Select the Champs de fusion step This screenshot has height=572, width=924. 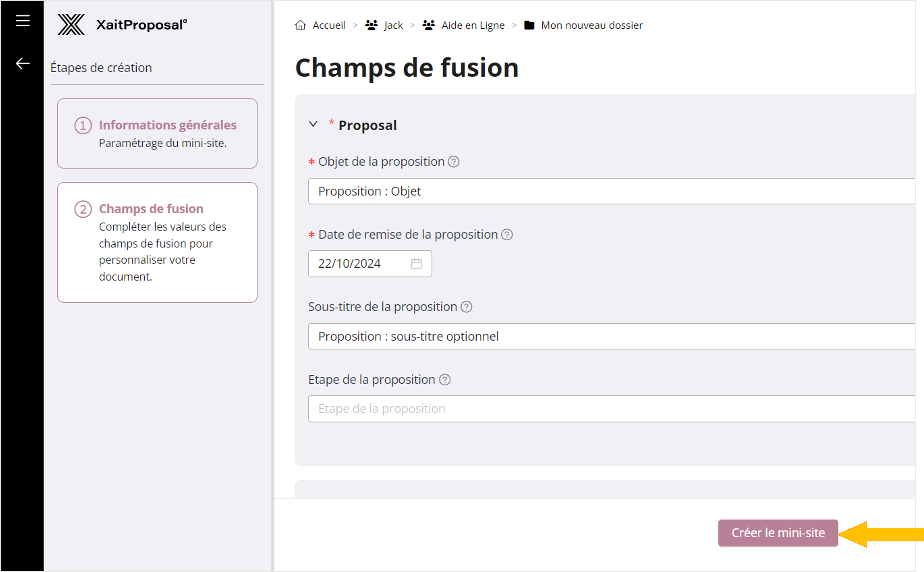click(151, 209)
